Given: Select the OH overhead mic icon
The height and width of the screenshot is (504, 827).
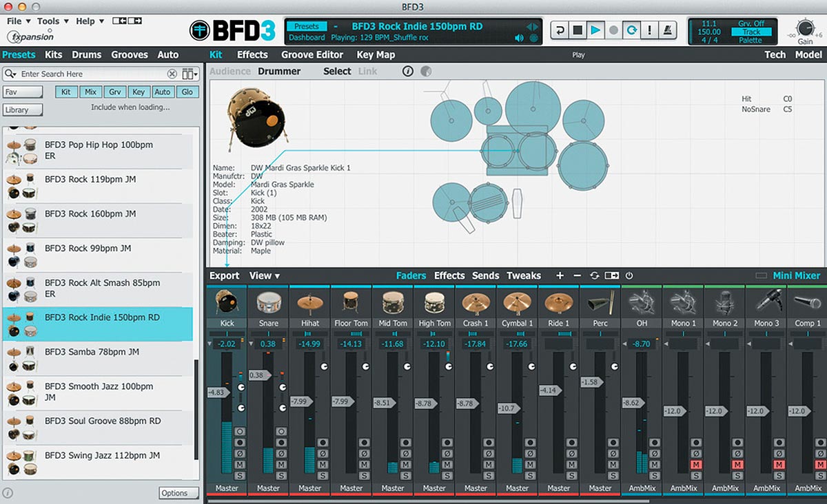Looking at the screenshot, I should tap(641, 302).
